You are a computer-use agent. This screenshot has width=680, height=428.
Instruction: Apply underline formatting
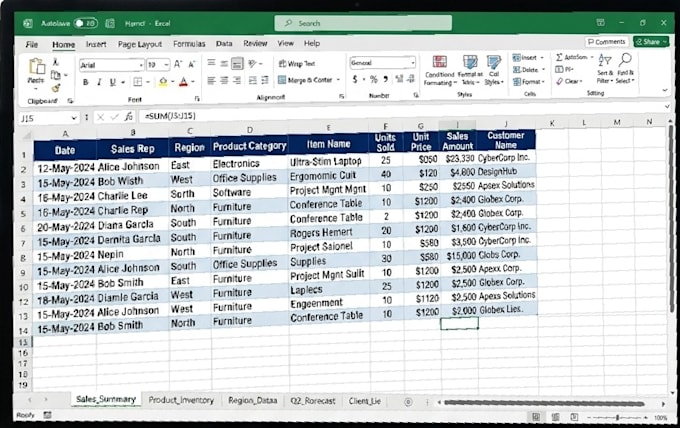tap(113, 82)
